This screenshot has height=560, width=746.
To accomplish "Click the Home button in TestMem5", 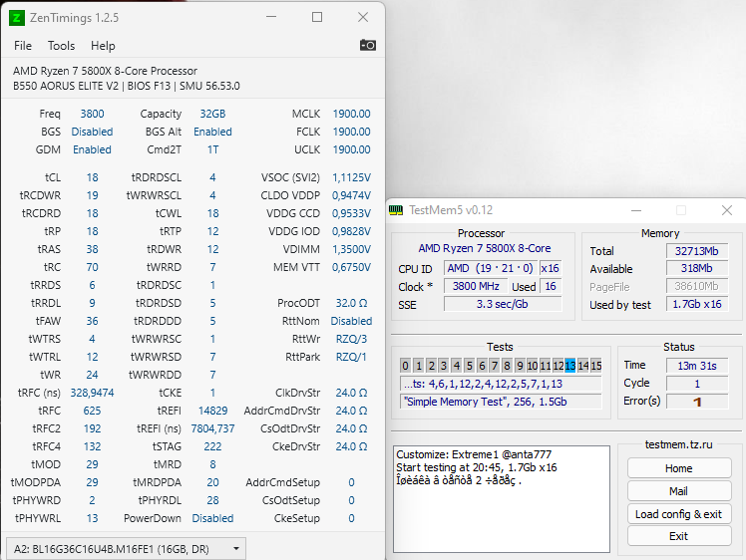I will pos(679,468).
